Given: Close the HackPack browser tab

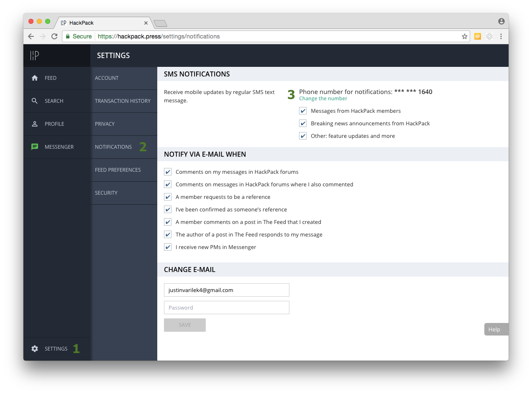Looking at the screenshot, I should pos(146,23).
